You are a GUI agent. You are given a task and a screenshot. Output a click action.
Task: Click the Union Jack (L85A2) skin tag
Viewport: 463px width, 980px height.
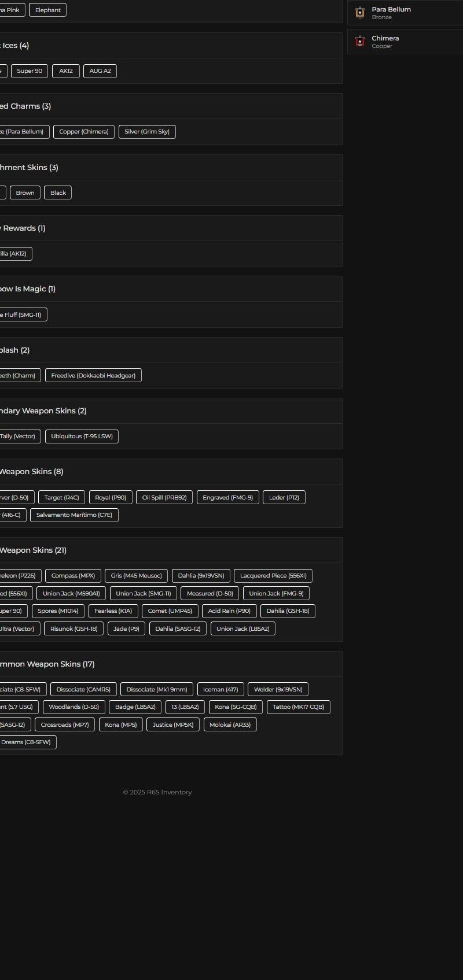click(242, 629)
